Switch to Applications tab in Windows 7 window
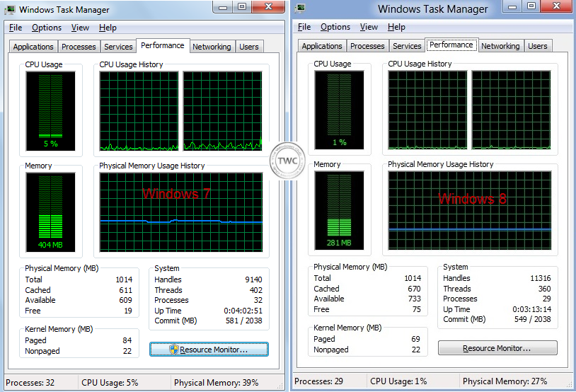The height and width of the screenshot is (392, 576). (x=33, y=47)
